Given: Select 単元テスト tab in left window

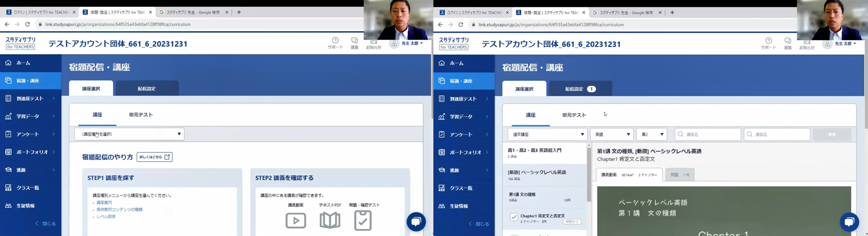Looking at the screenshot, I should (141, 115).
